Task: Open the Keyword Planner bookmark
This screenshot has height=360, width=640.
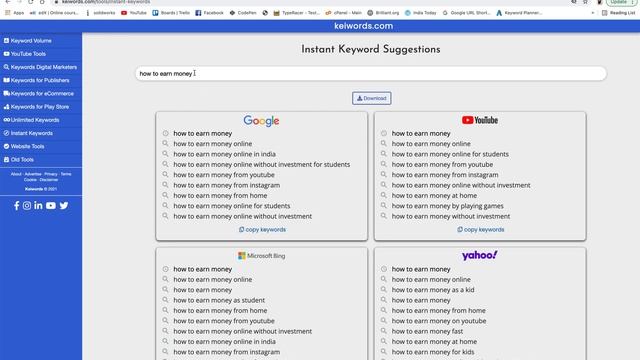Action: (519, 13)
